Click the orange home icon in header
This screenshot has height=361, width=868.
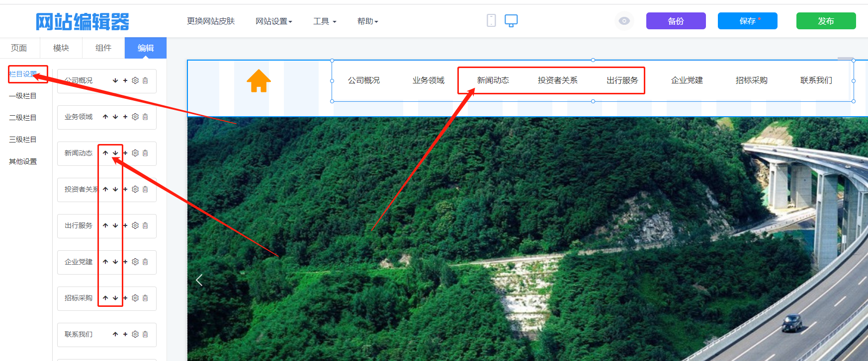(259, 81)
